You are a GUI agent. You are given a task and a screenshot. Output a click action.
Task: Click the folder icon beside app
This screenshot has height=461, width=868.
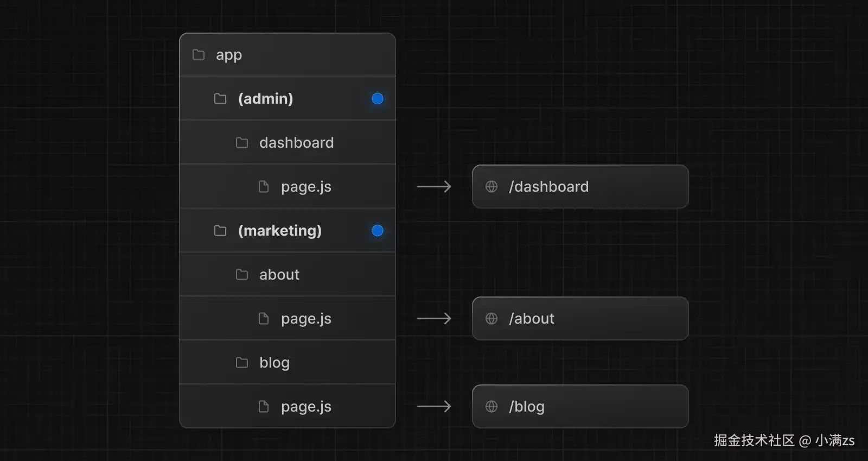[199, 55]
